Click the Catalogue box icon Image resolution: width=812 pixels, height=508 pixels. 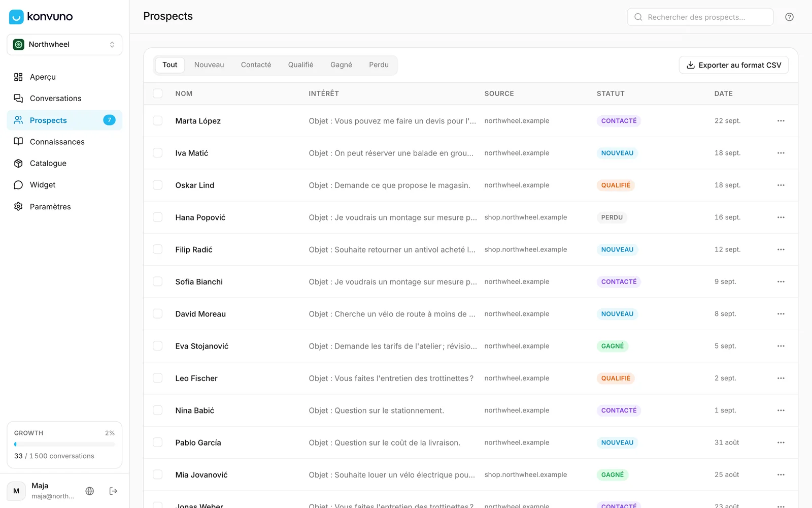tap(18, 163)
